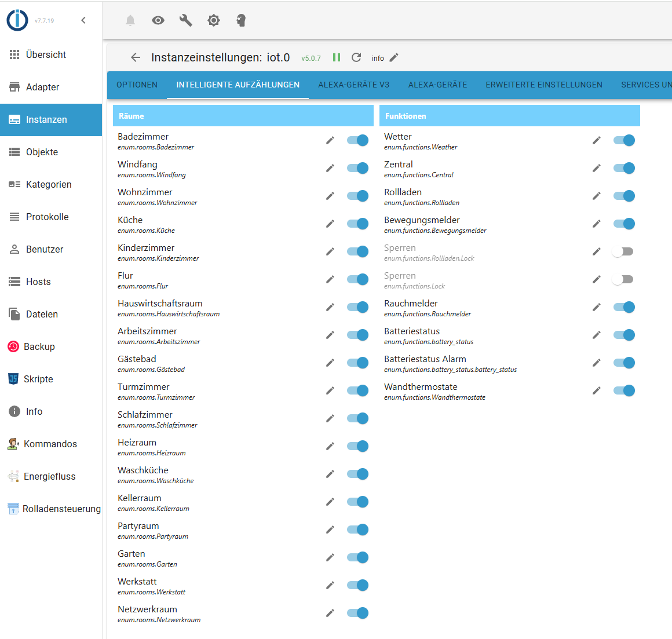Viewport: 672px width, 639px height.
Task: Click the v5.0.7 version label
Action: [311, 59]
